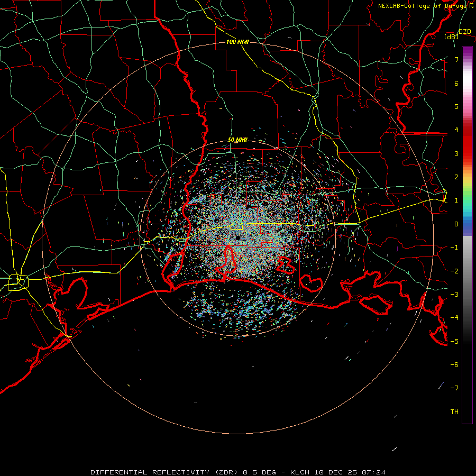Viewport: 476px width, 476px height.
Task: Click the 2 tick label on scale
Action: point(456,177)
